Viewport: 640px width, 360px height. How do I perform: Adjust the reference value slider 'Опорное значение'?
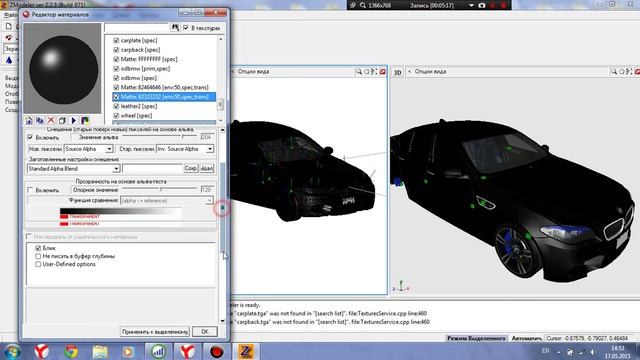(x=160, y=189)
